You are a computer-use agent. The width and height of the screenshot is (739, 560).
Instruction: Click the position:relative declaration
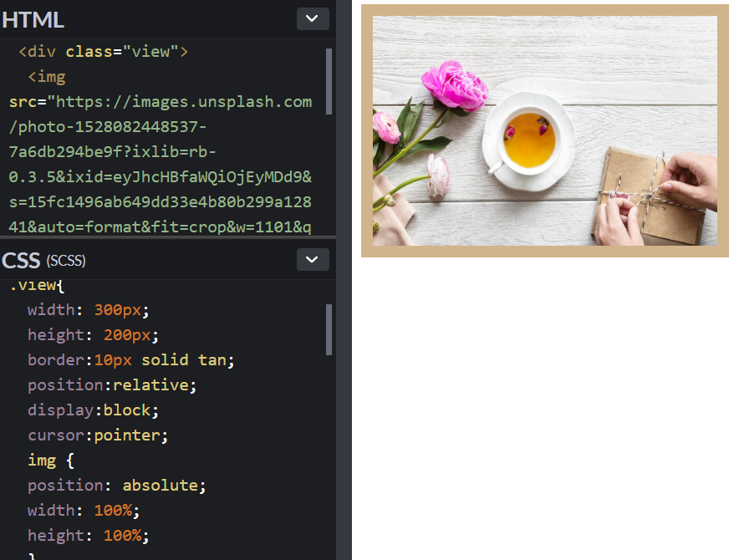click(x=112, y=385)
